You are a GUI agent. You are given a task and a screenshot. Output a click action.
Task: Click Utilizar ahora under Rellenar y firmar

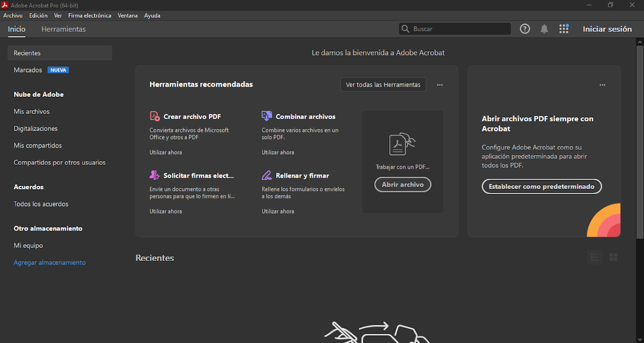278,212
